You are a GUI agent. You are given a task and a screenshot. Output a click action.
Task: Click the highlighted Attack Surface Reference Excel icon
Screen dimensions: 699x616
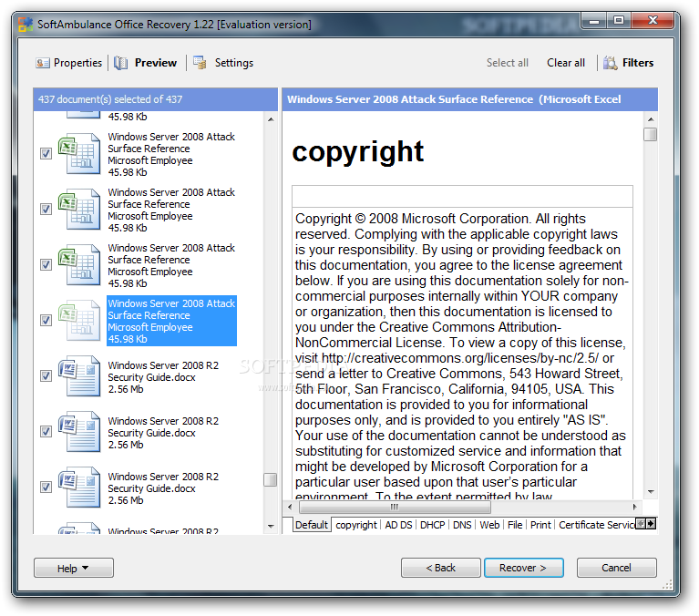79,321
